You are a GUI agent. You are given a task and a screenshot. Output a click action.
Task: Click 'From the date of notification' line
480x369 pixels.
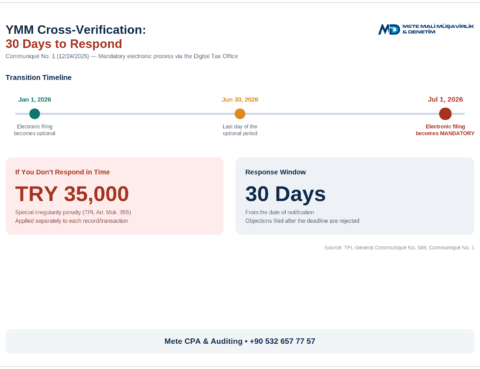279,212
